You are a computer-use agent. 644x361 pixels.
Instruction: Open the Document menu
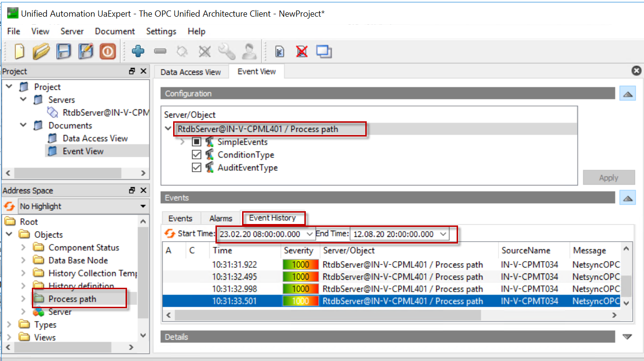pos(115,31)
